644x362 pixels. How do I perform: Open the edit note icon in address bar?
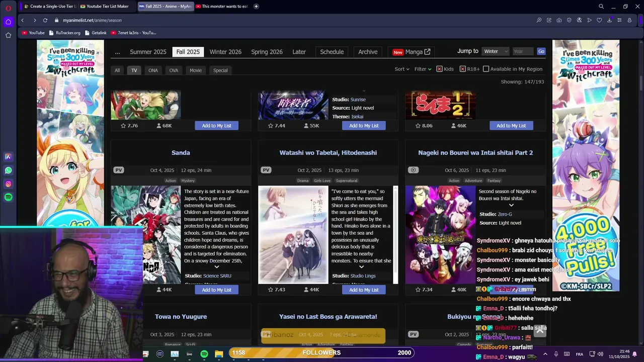(x=549, y=20)
